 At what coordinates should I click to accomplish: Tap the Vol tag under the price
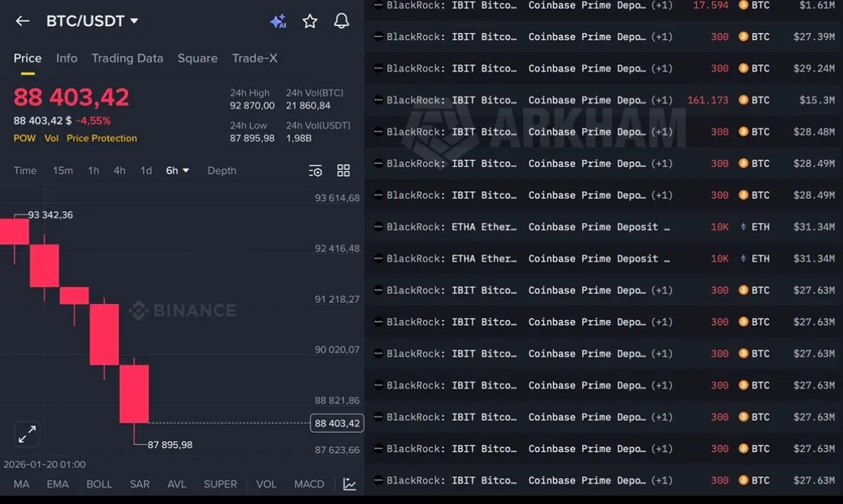(51, 138)
